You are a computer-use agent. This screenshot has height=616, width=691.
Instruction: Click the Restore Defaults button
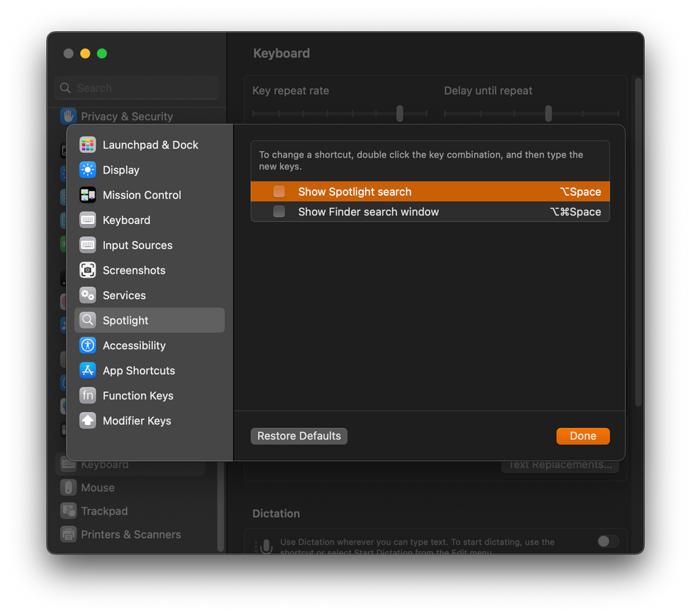299,436
